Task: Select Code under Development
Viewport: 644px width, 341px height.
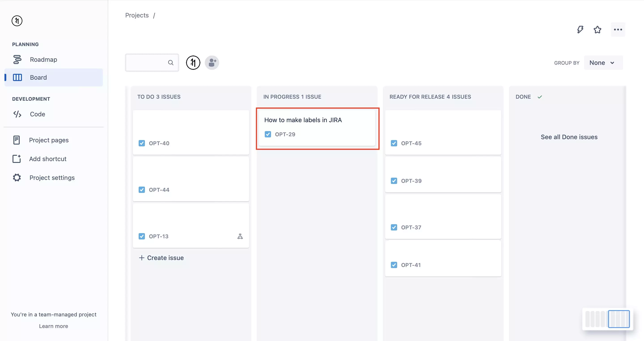Action: [x=37, y=114]
